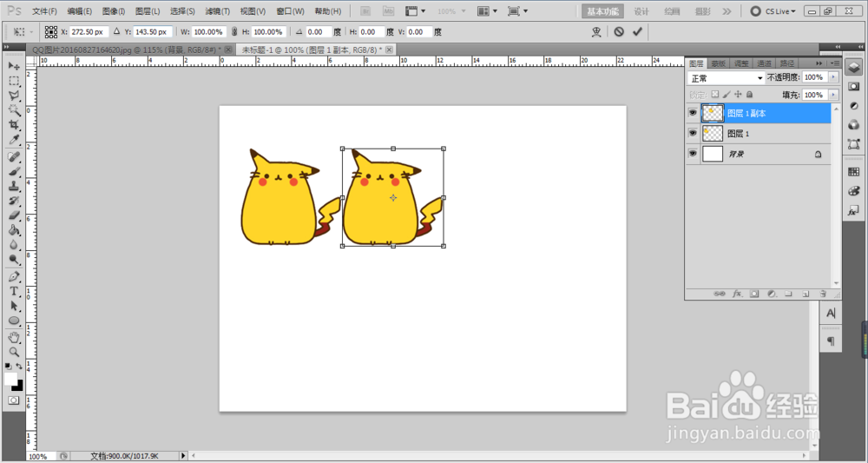
Task: Open the CS Live dropdown
Action: pyautogui.click(x=773, y=11)
